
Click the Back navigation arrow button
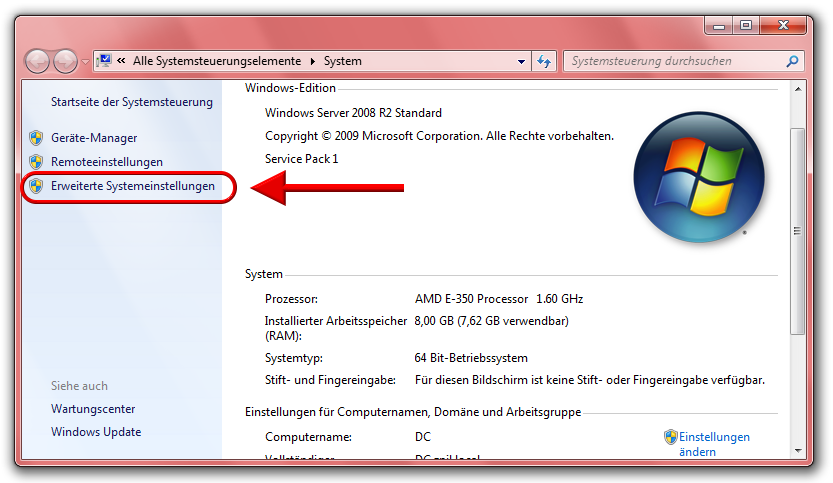point(38,61)
